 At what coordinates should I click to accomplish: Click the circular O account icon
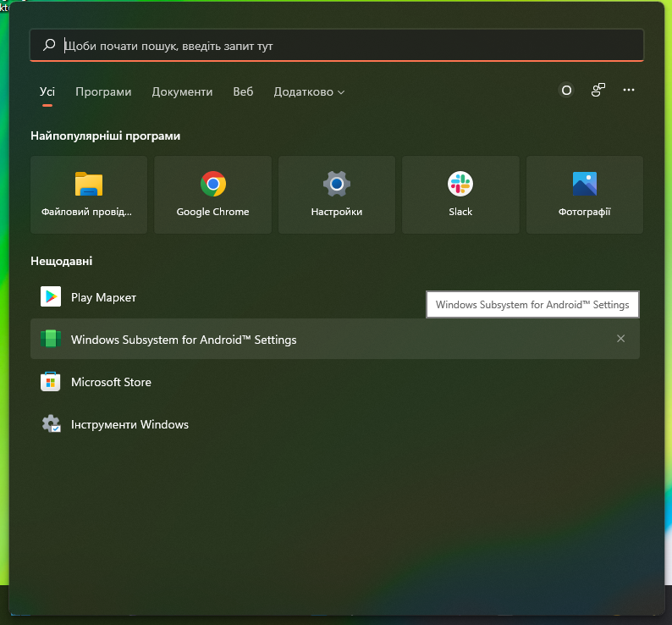point(566,90)
